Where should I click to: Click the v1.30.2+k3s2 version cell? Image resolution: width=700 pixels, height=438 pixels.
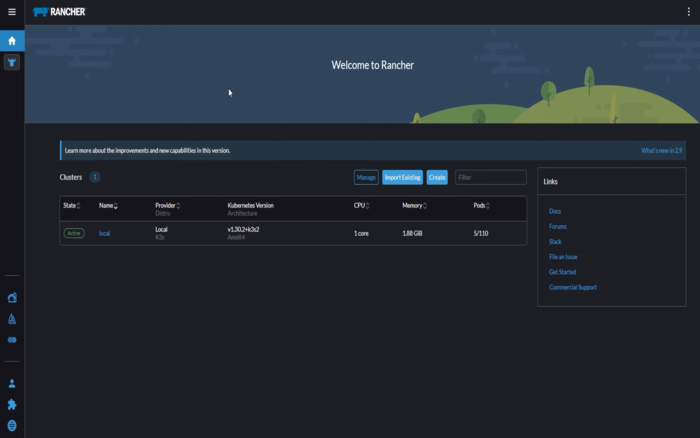(243, 229)
